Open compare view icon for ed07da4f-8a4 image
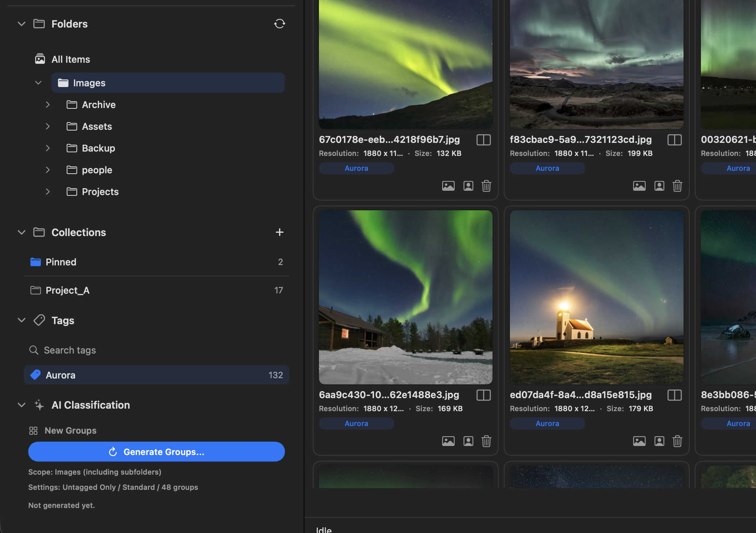 point(674,395)
